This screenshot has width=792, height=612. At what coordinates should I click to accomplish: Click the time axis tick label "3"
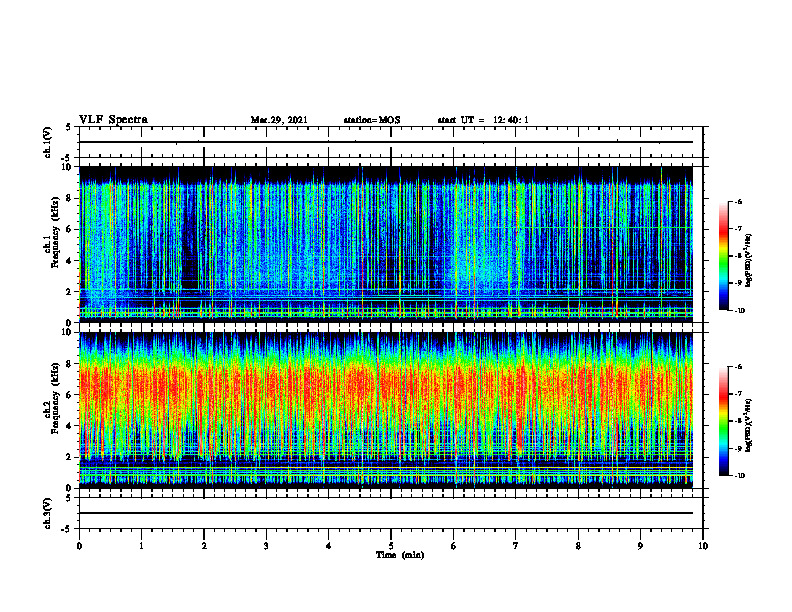(266, 545)
